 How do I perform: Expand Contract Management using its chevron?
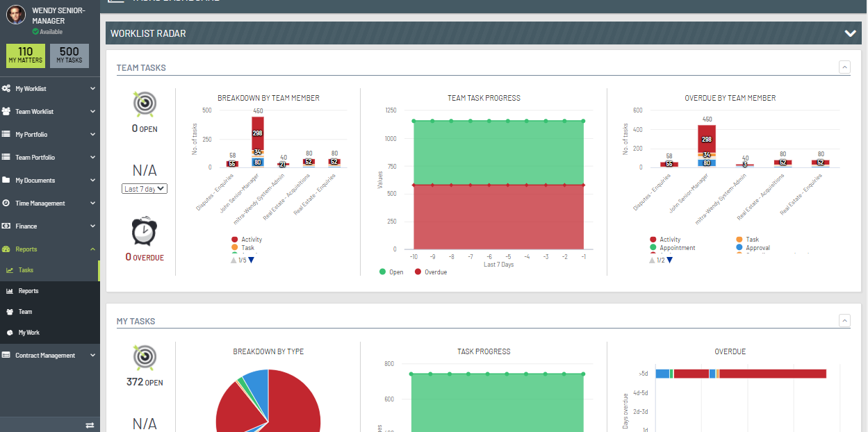(93, 356)
